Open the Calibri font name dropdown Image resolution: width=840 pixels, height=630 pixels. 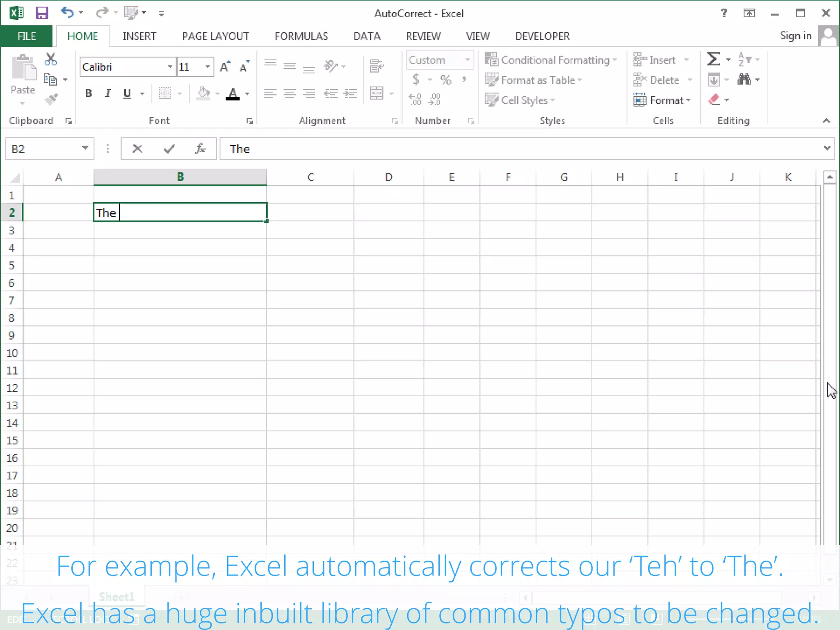click(x=170, y=67)
